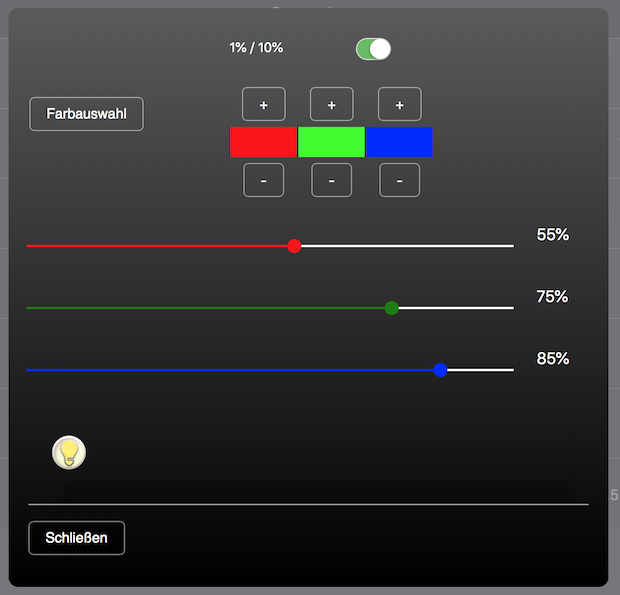Click the light bulb icon
Screen dimensions: 620x595
click(68, 453)
